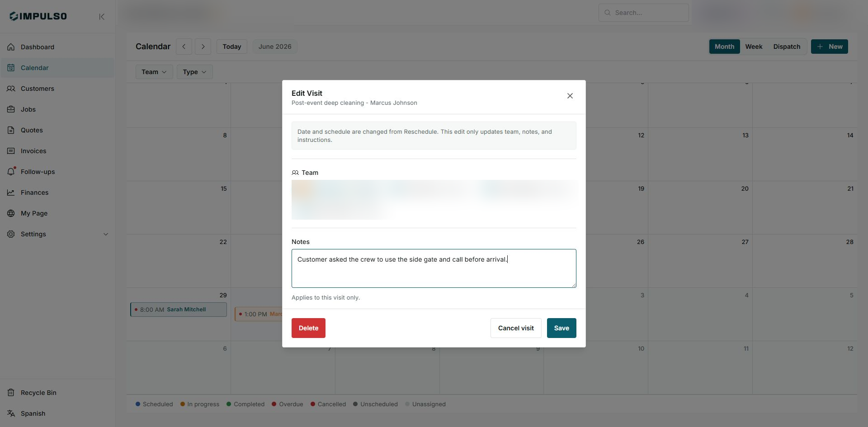Screen dimensions: 868x427
Task: Click the Notes resize handle corner
Action: (x=574, y=285)
